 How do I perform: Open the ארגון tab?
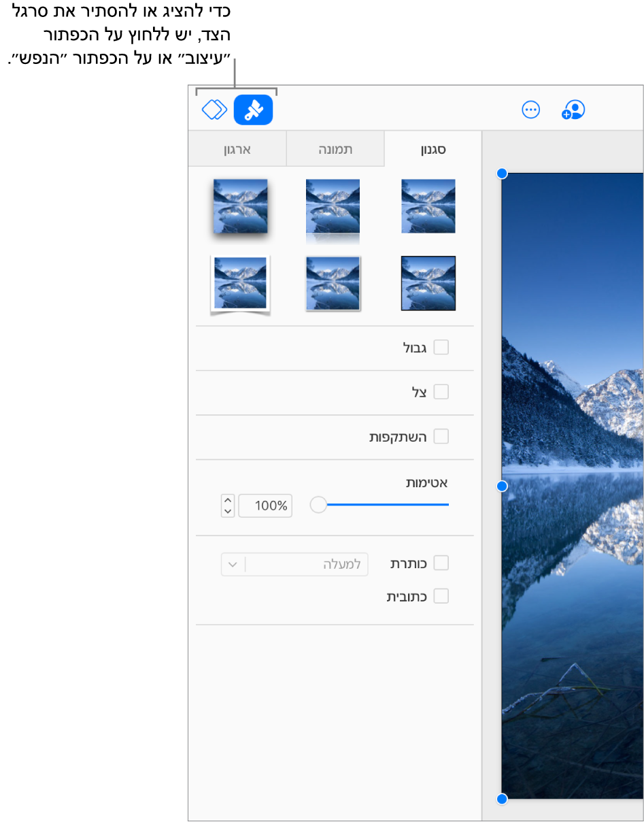[237, 150]
